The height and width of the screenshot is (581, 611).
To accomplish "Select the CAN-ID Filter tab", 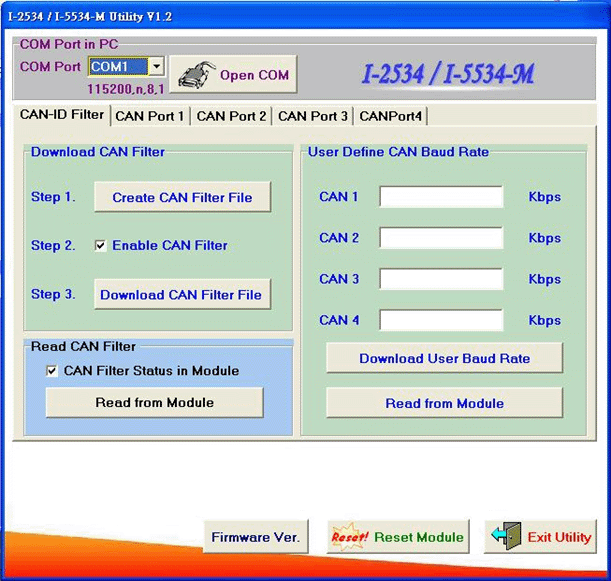I will (62, 115).
